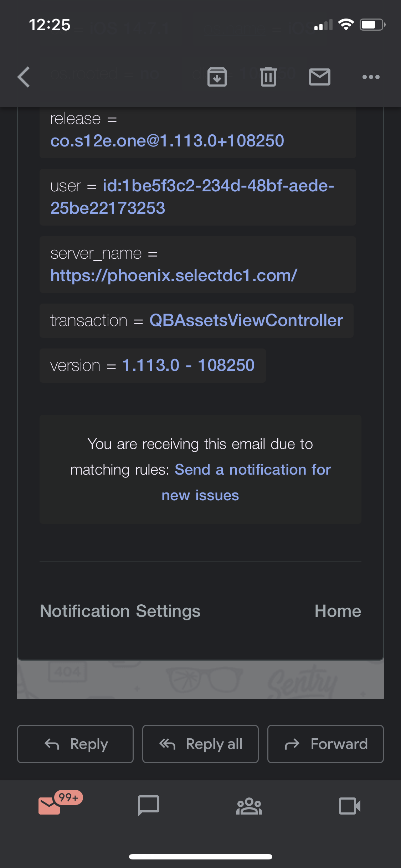The width and height of the screenshot is (401, 868).
Task: Open the Meet video camera tab
Action: pos(349,806)
